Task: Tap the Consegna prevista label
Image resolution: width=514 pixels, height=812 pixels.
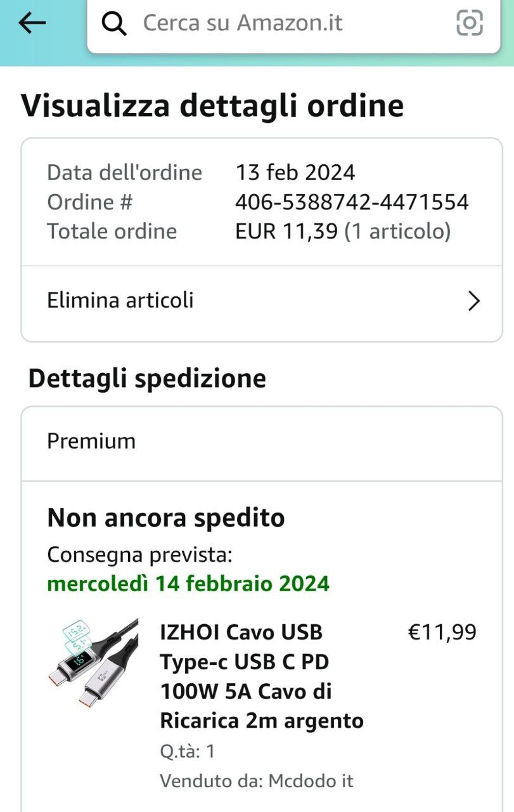Action: pos(140,555)
